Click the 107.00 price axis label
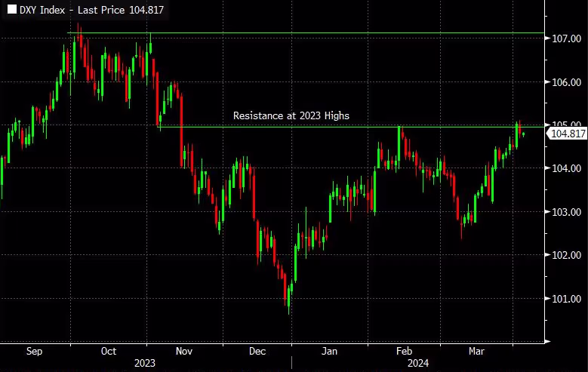Image resolution: width=588 pixels, height=372 pixels. coord(566,38)
